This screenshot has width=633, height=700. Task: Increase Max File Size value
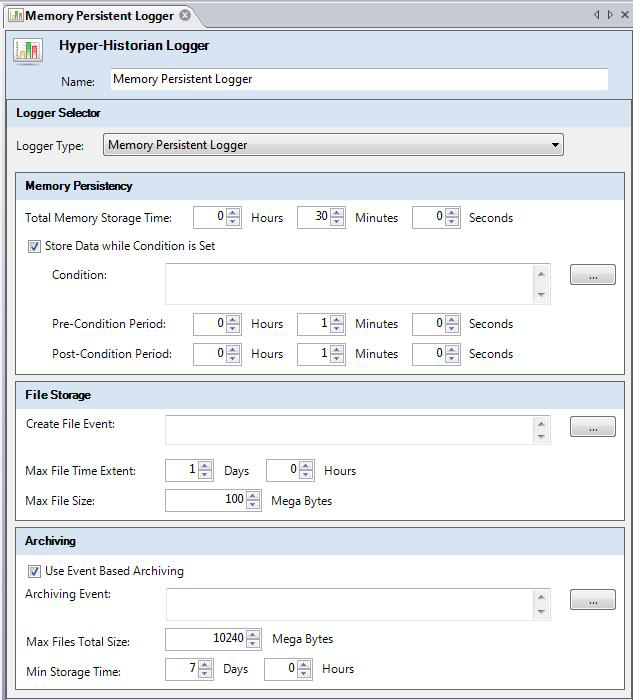(x=253, y=496)
